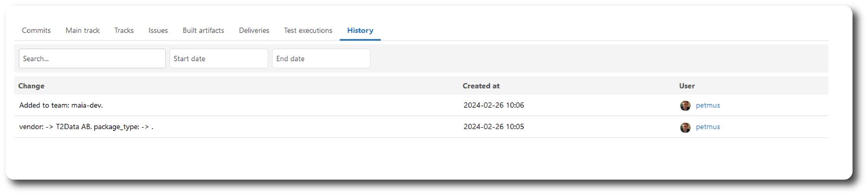Image resolution: width=868 pixels, height=195 pixels.
Task: Click the User column header
Action: (x=687, y=86)
